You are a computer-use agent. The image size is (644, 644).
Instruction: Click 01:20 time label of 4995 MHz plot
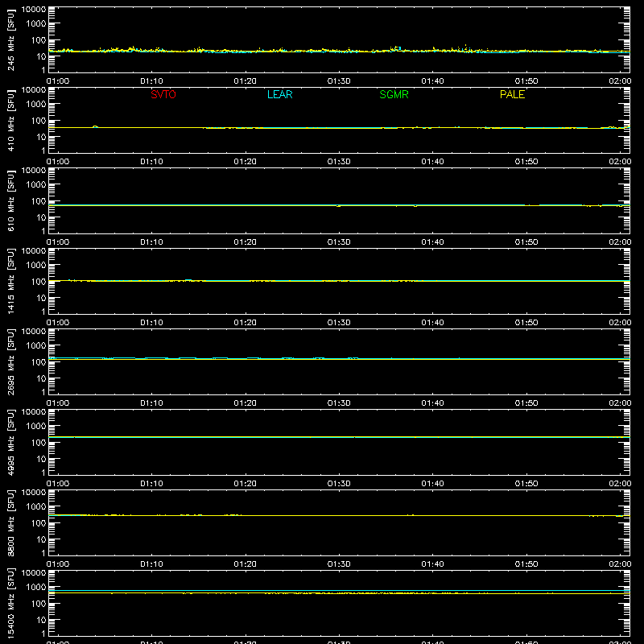point(246,484)
